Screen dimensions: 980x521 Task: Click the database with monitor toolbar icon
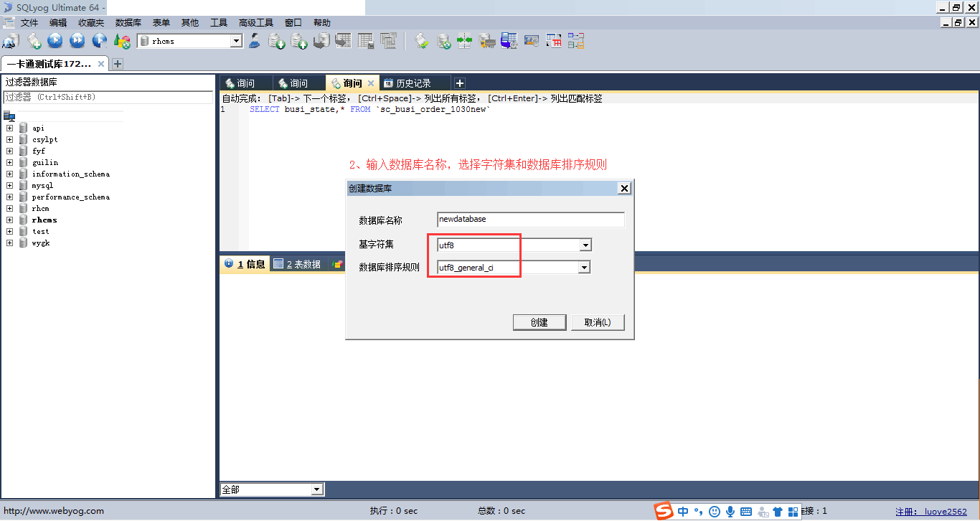[x=509, y=41]
